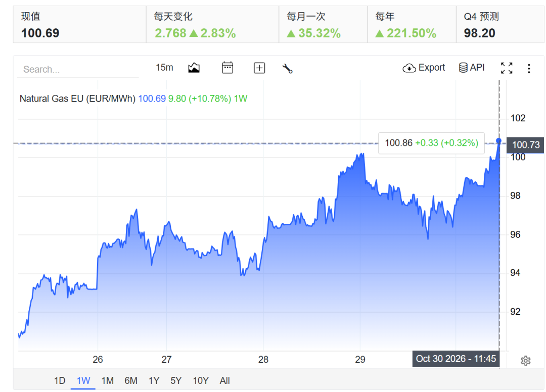Click the 28 date axis label

(263, 359)
